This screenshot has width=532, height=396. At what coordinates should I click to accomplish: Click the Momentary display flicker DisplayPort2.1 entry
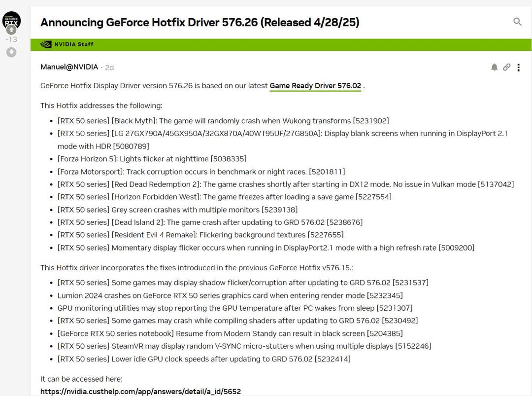point(266,248)
